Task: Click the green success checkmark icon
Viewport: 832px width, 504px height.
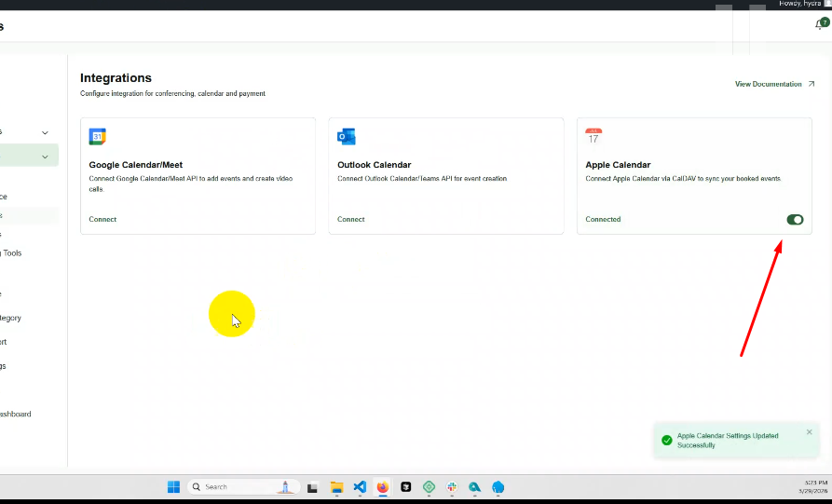Action: coord(666,440)
